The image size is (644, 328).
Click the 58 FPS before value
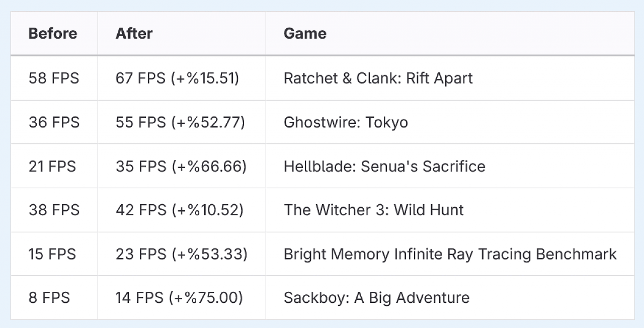point(54,78)
